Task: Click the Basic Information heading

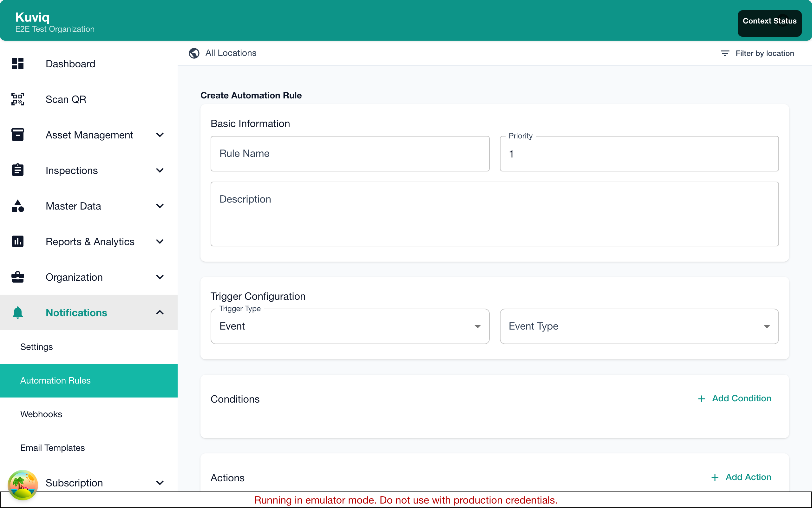Action: [x=250, y=124]
